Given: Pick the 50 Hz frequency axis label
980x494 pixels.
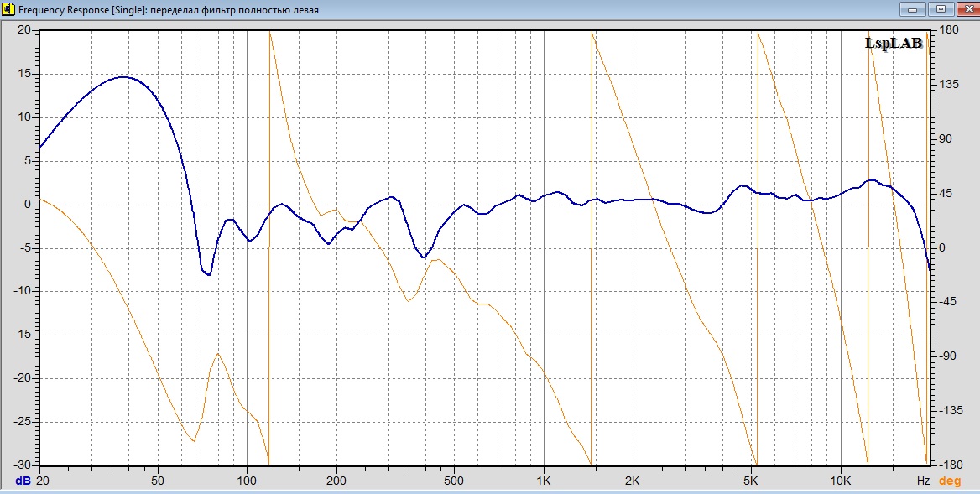Looking at the screenshot, I should 158,481.
